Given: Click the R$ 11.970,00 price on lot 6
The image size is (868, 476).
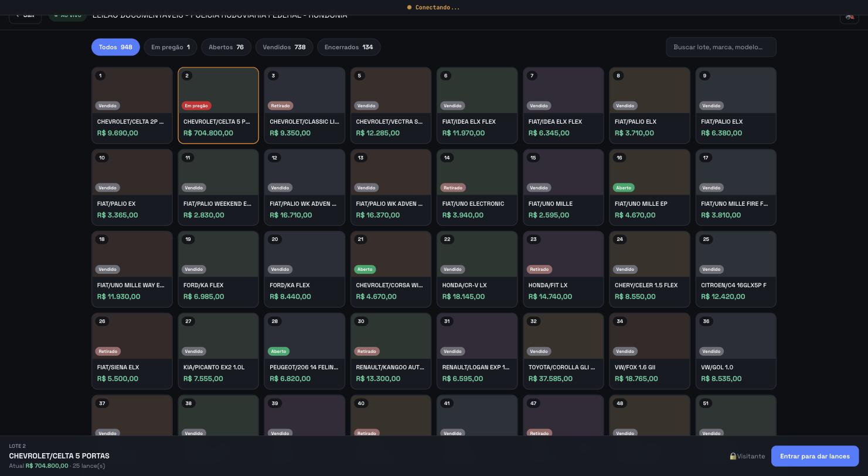Looking at the screenshot, I should tap(464, 133).
